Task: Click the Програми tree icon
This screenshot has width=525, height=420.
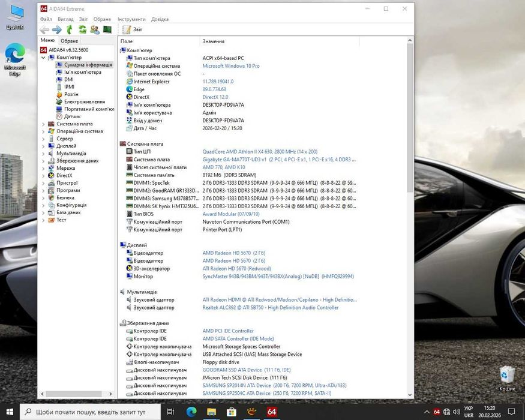Action: click(x=51, y=190)
